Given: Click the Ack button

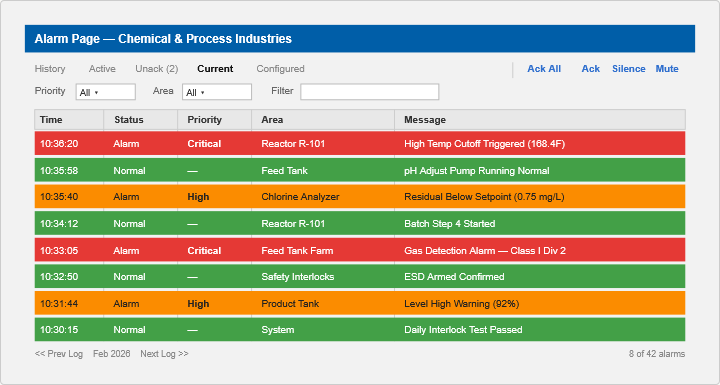Looking at the screenshot, I should pyautogui.click(x=591, y=68).
